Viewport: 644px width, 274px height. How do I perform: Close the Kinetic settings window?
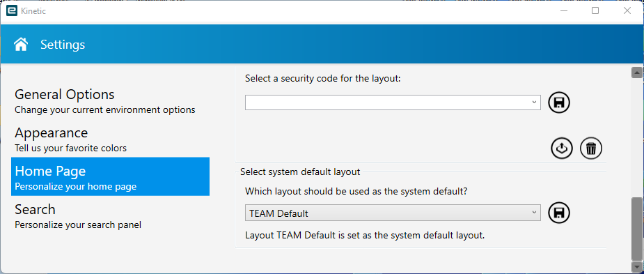(627, 10)
